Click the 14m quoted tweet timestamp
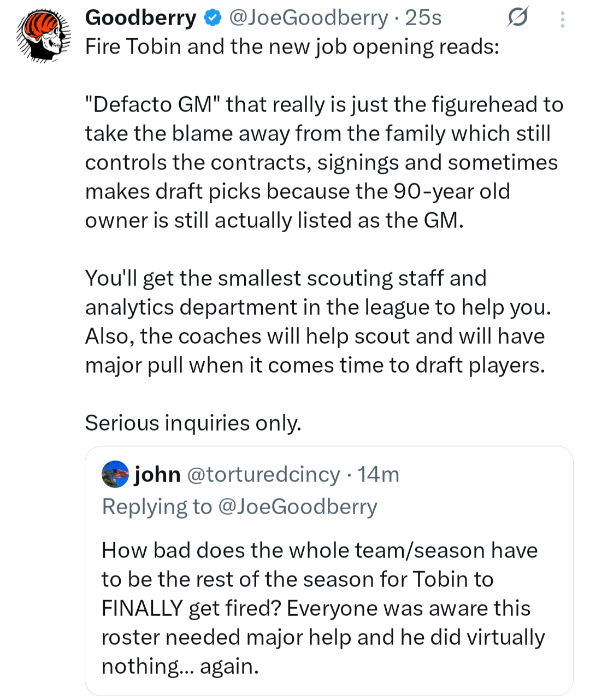This screenshot has width=590, height=700. (x=379, y=474)
